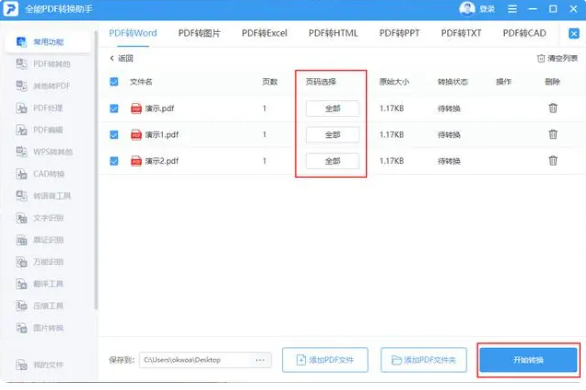Click the sidebar vertical scrollbar
586x390 pixels.
click(96, 170)
